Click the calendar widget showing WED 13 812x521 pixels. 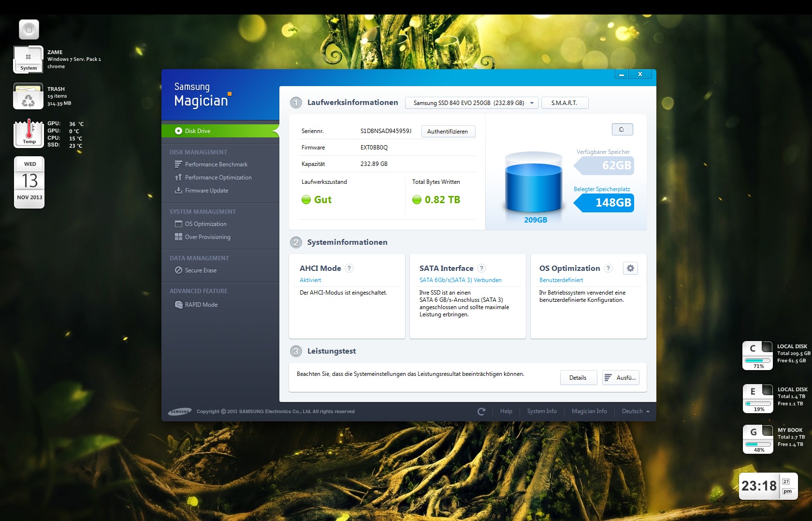pos(29,182)
